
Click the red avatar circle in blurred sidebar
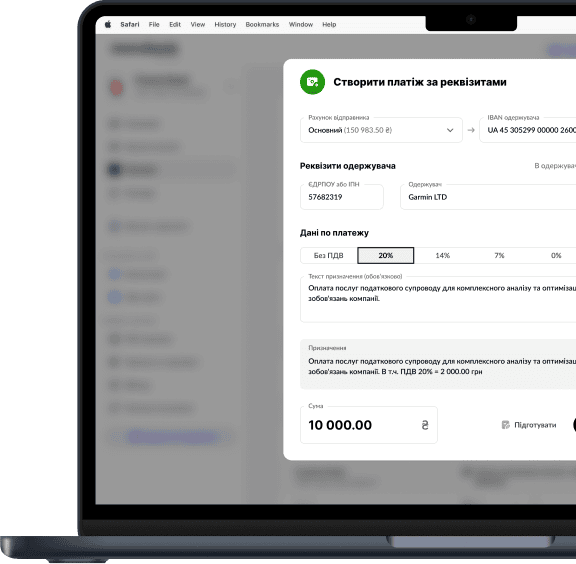click(117, 88)
